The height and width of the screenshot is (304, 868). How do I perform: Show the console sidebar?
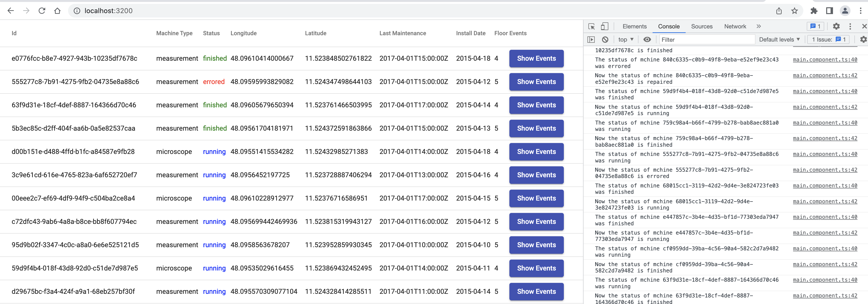coord(591,39)
